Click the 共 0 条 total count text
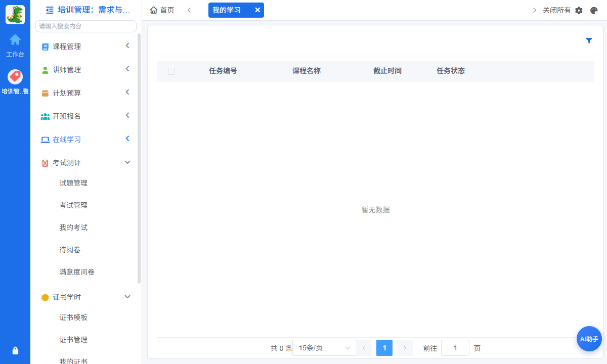Screen dimensions: 607x364 click(281, 348)
